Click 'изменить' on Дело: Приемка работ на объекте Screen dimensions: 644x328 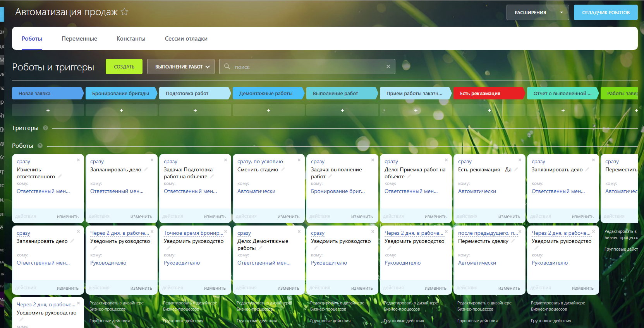[436, 217]
